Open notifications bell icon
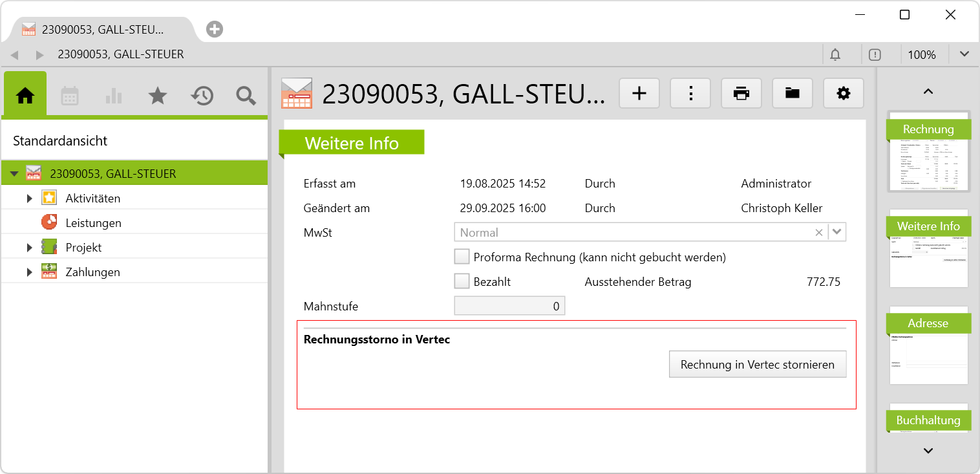This screenshot has width=980, height=474. [835, 55]
